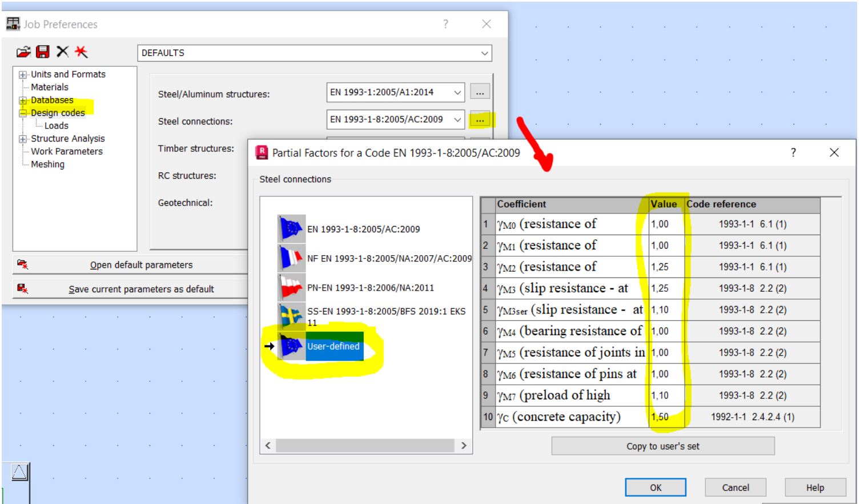Click the browse button beside Steel connections

point(480,120)
